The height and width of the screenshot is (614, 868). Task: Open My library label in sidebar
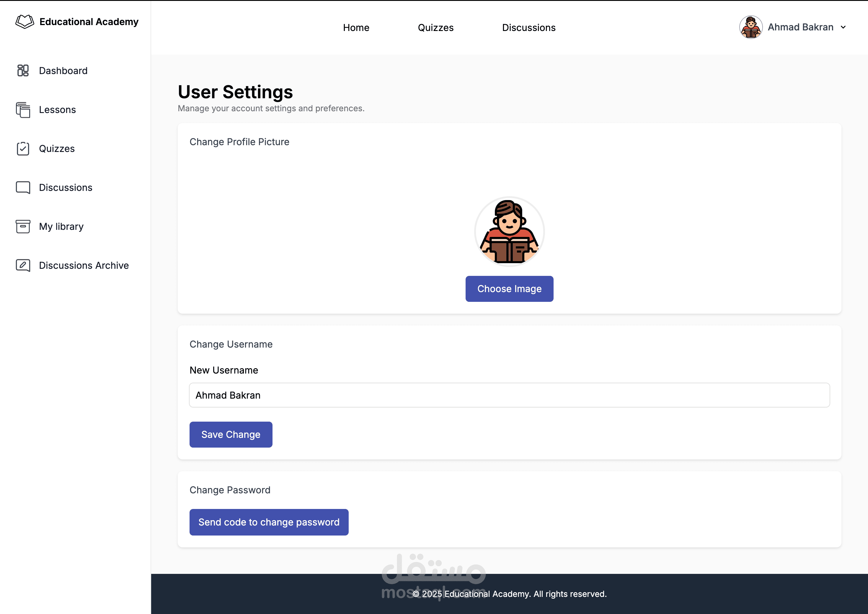point(61,227)
